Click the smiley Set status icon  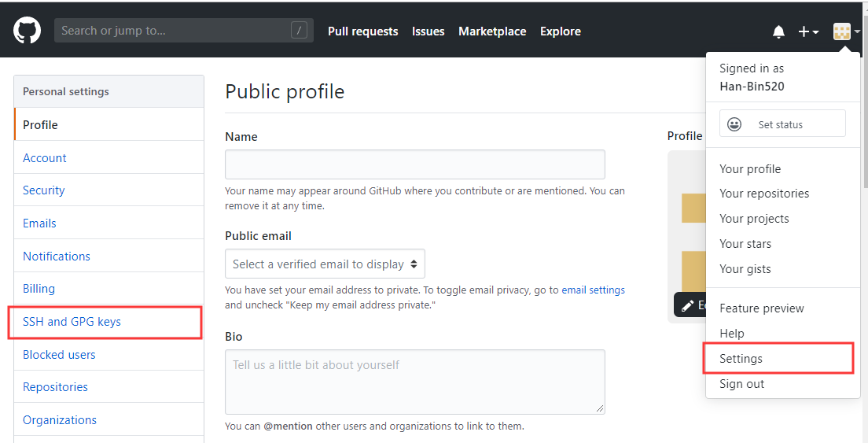[x=734, y=124]
